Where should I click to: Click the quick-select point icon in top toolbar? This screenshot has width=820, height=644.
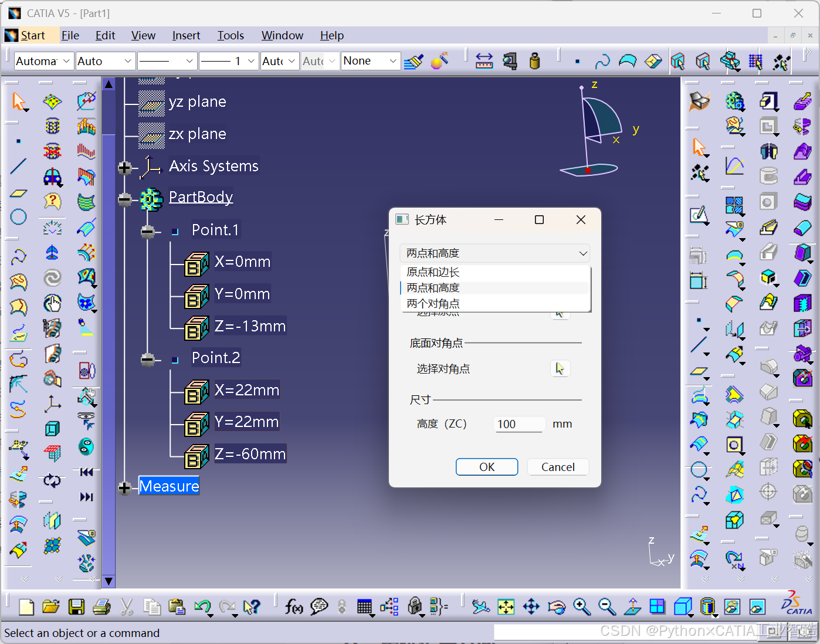[577, 61]
